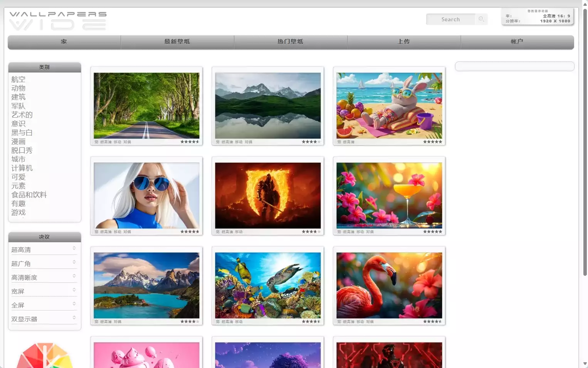Click the scrollbar down arrow

585,363
